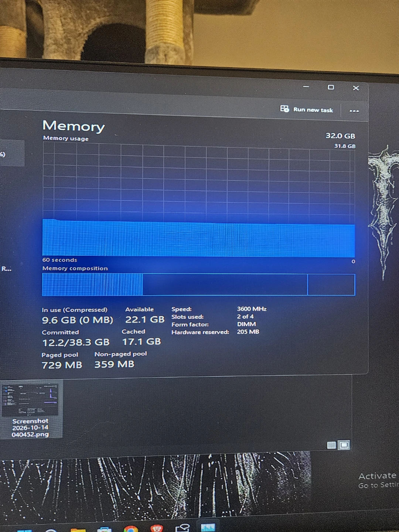Minimize the Task Manager window
This screenshot has height=532, width=399.
(x=306, y=87)
